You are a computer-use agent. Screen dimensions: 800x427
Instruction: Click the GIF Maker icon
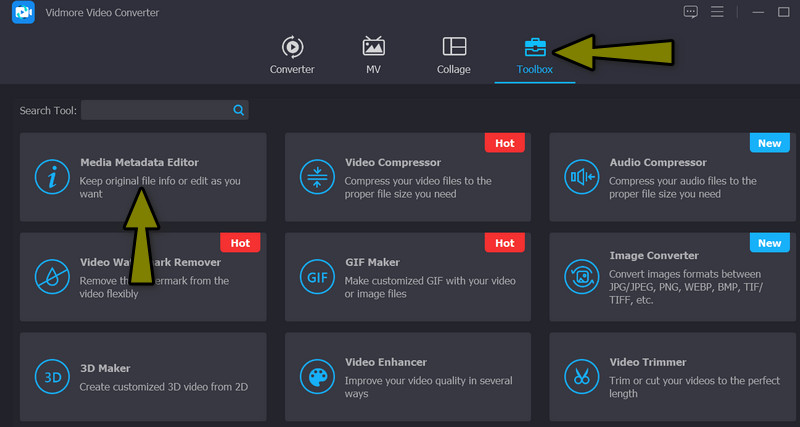317,275
